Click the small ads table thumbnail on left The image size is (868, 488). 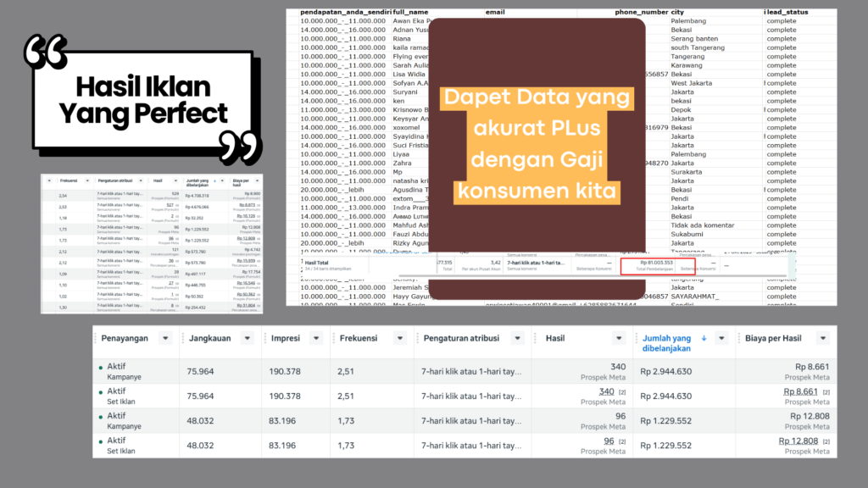coord(152,244)
